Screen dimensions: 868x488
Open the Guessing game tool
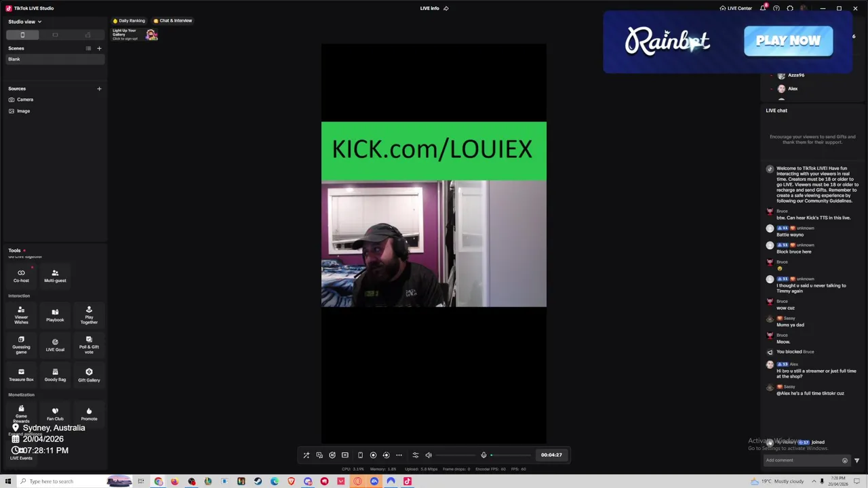pos(21,345)
